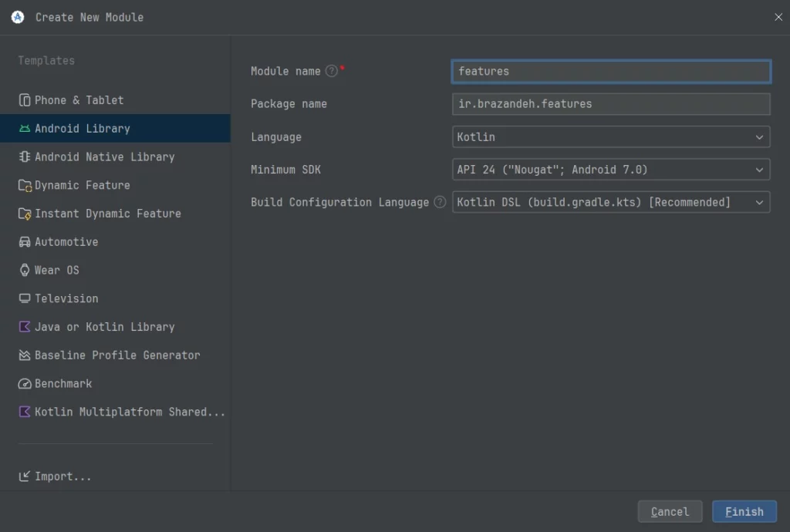Click the Cancel button

point(670,512)
